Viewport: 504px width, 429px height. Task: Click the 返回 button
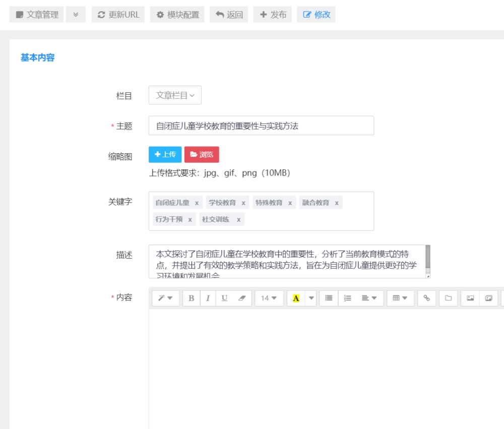[x=228, y=15]
